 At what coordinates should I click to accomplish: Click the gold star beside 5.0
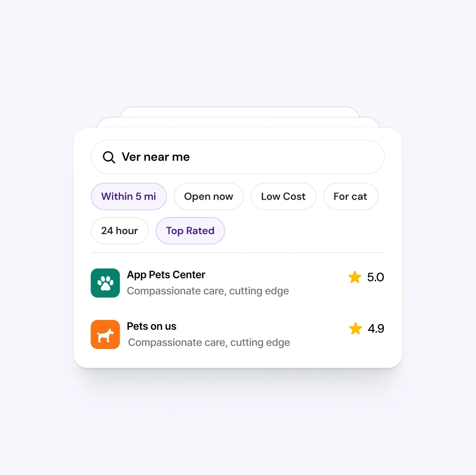coord(355,277)
